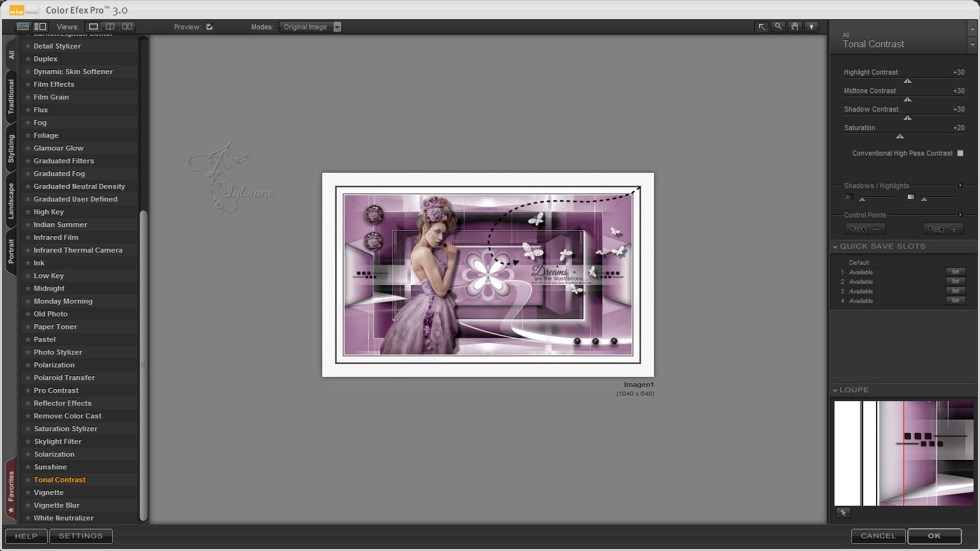Favorite star for Midnight filter

(28, 288)
